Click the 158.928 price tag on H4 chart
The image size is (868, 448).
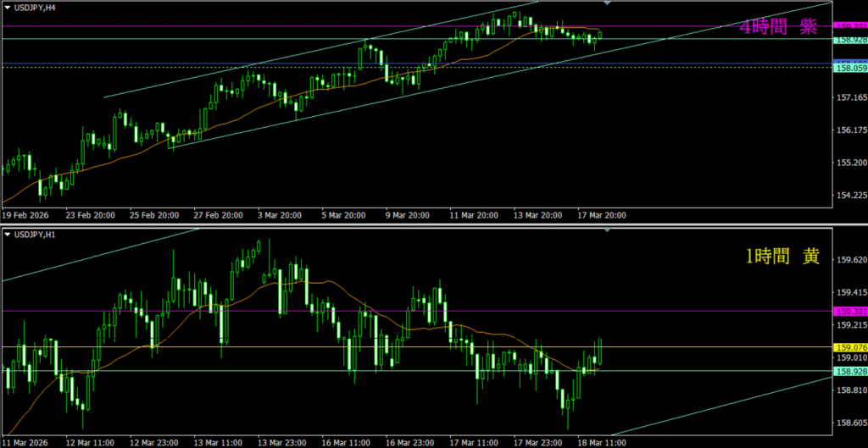pos(850,40)
